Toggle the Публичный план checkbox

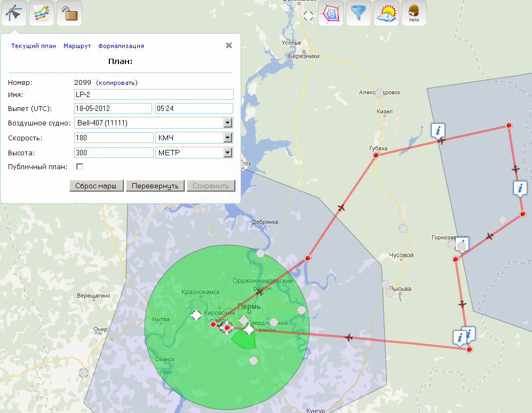click(80, 167)
